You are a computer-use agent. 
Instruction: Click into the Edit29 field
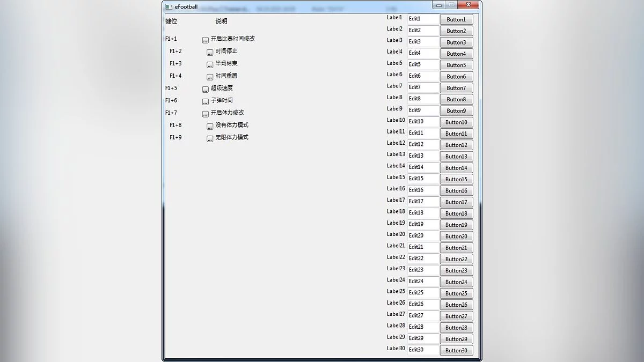[423, 338]
